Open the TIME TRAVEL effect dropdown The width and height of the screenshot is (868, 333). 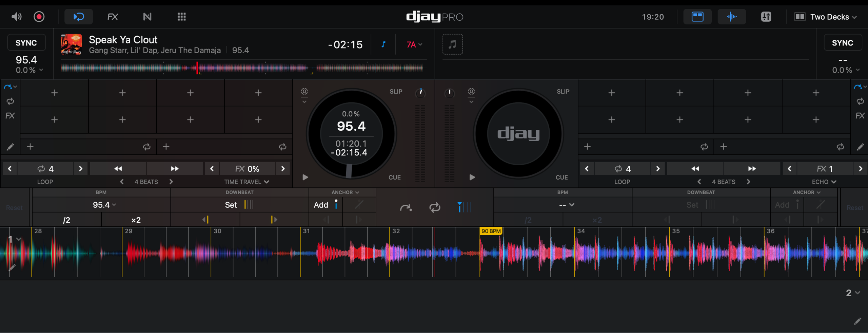tap(246, 182)
